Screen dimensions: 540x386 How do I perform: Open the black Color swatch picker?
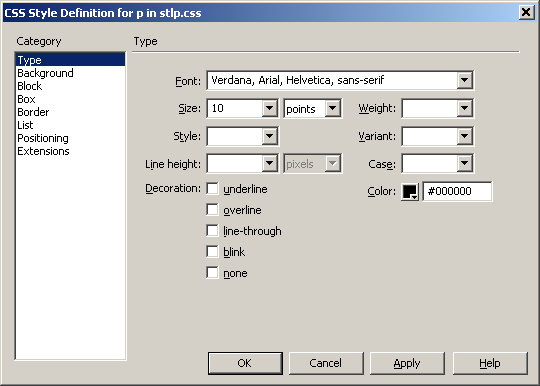(x=410, y=191)
